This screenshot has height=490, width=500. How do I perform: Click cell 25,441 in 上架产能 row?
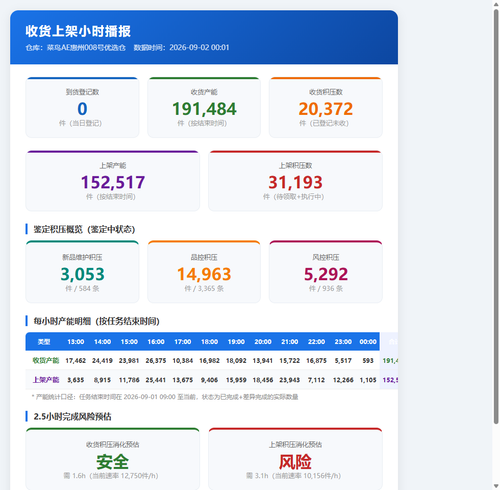pyautogui.click(x=156, y=380)
